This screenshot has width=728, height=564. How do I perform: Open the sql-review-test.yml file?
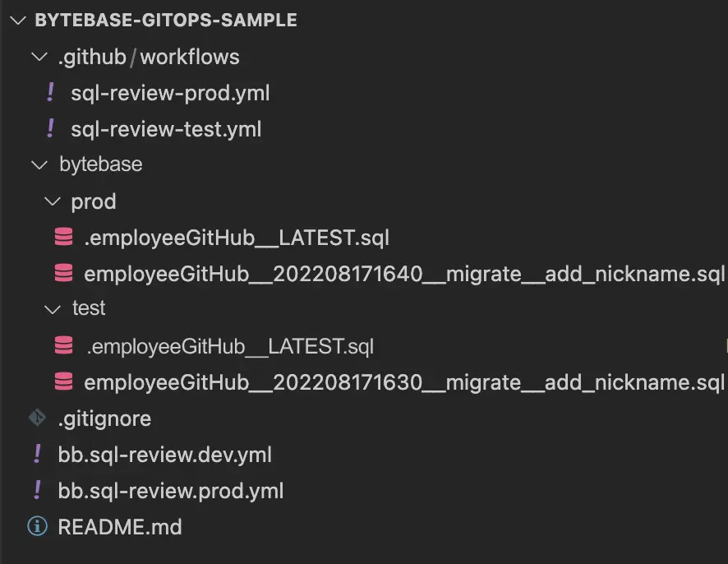[166, 129]
